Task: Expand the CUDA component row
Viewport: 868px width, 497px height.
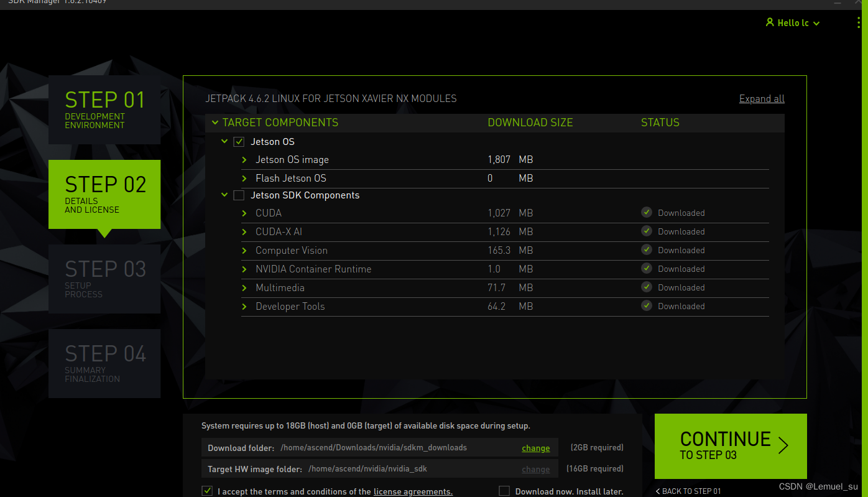Action: (x=244, y=213)
